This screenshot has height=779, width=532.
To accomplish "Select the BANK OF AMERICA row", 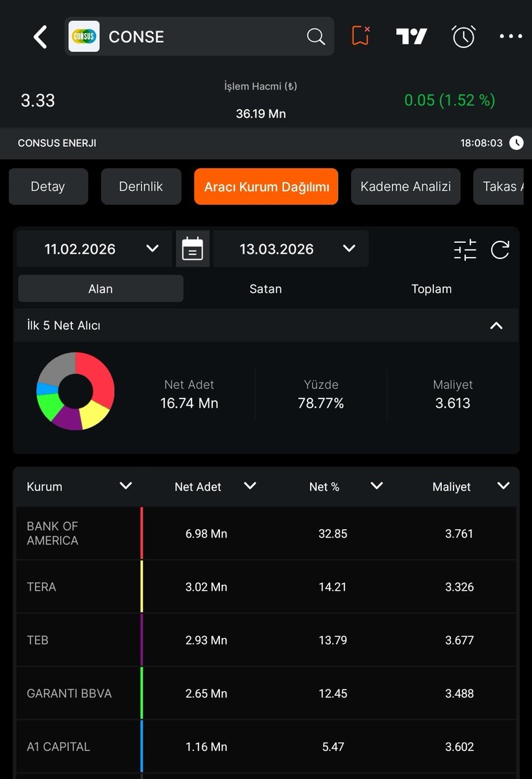I will [x=266, y=534].
